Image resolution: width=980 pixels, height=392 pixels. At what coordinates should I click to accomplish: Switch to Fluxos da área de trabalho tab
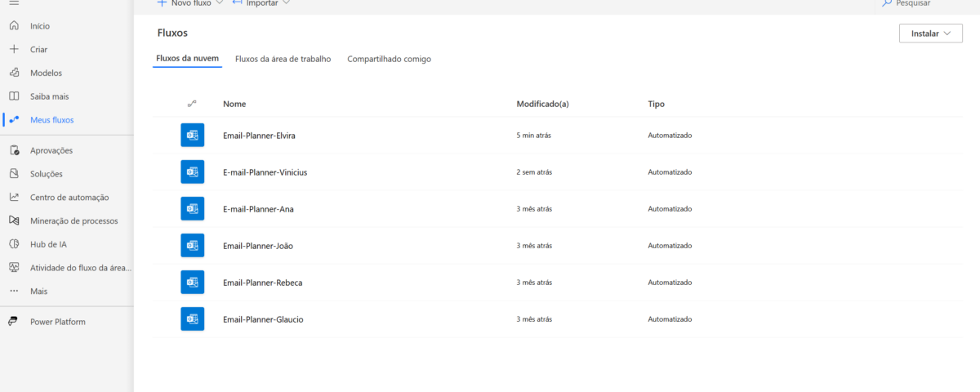pos(283,59)
